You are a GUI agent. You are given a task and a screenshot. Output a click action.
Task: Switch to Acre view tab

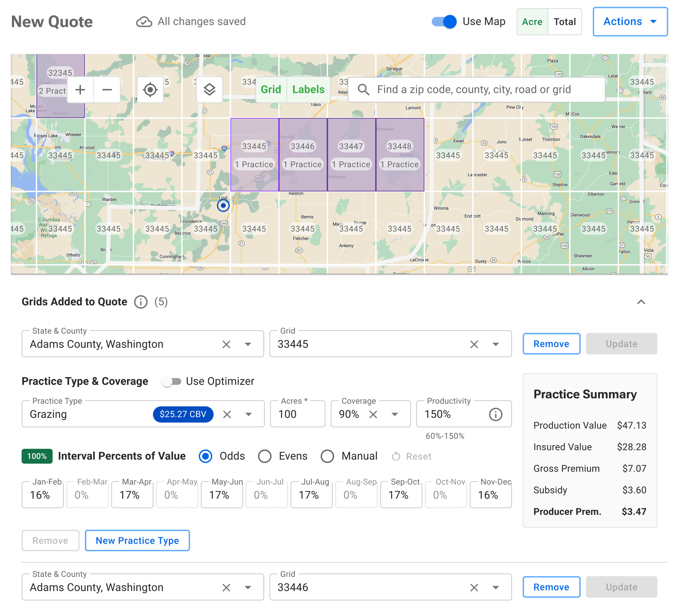[532, 22]
